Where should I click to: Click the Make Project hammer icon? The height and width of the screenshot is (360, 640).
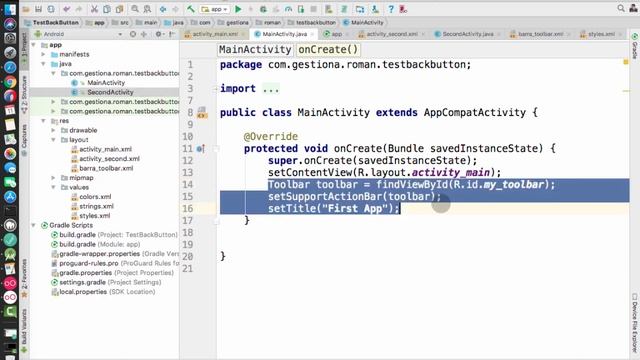coord(191,9)
